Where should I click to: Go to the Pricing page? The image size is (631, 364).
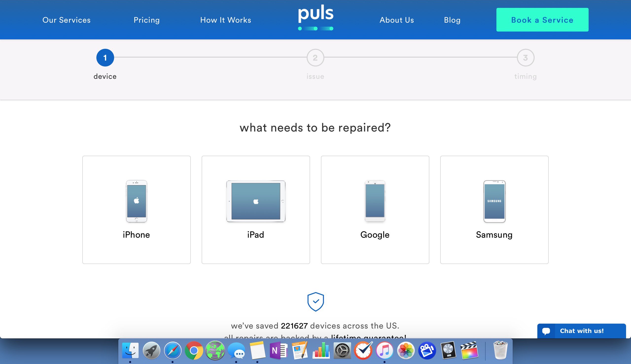pyautogui.click(x=147, y=20)
